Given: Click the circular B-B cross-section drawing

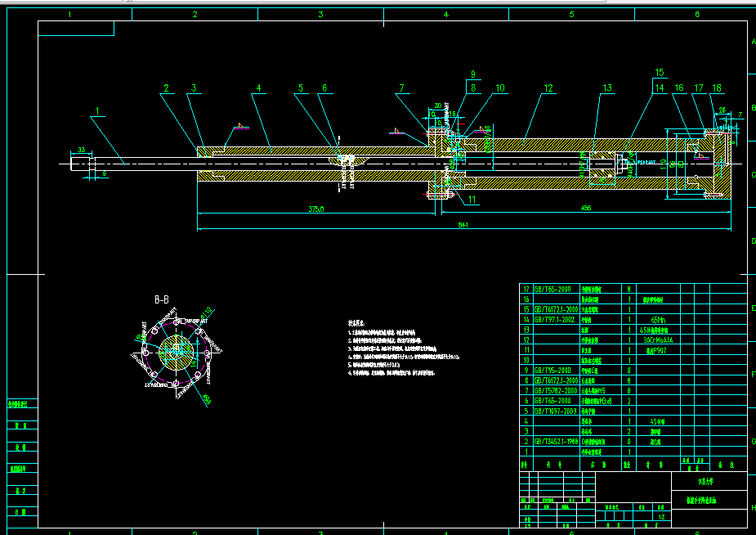Looking at the screenshot, I should pos(176,354).
